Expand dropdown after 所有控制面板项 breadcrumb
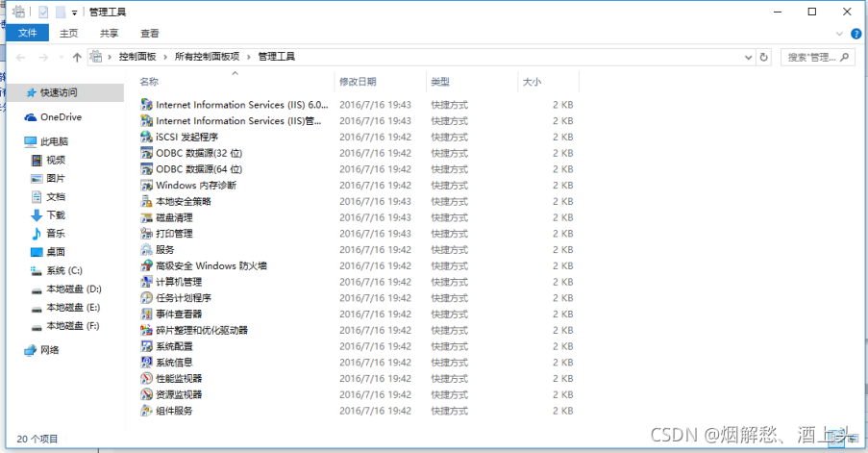Image resolution: width=868 pixels, height=453 pixels. tap(249, 57)
